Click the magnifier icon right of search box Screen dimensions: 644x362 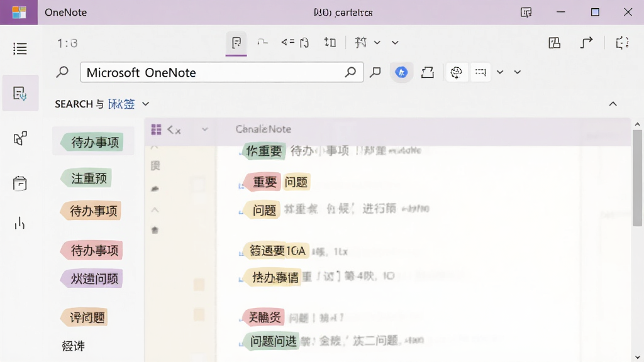coord(375,72)
